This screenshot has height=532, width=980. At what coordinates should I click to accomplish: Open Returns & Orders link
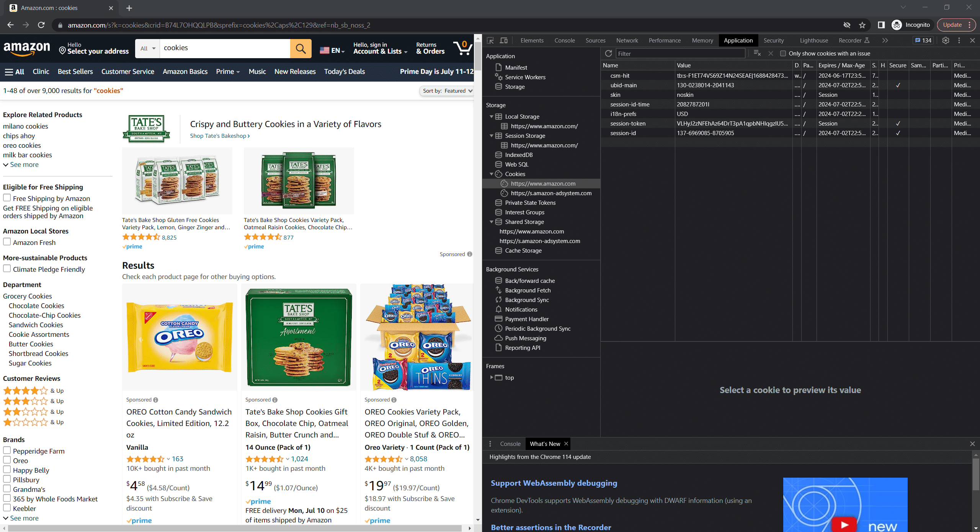430,48
